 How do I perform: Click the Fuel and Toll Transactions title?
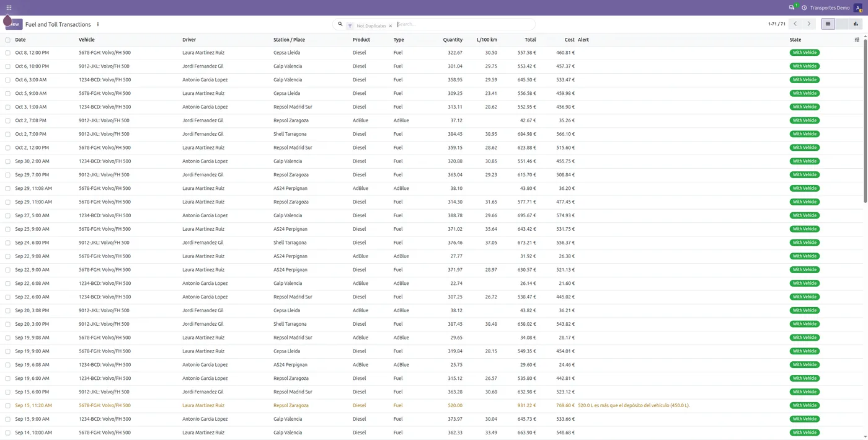(x=58, y=24)
